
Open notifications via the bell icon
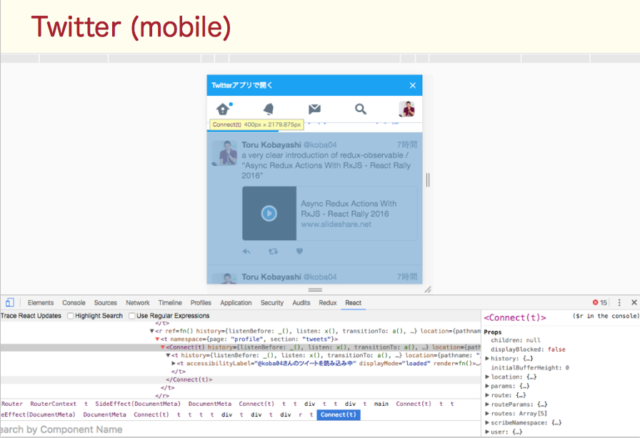click(268, 109)
